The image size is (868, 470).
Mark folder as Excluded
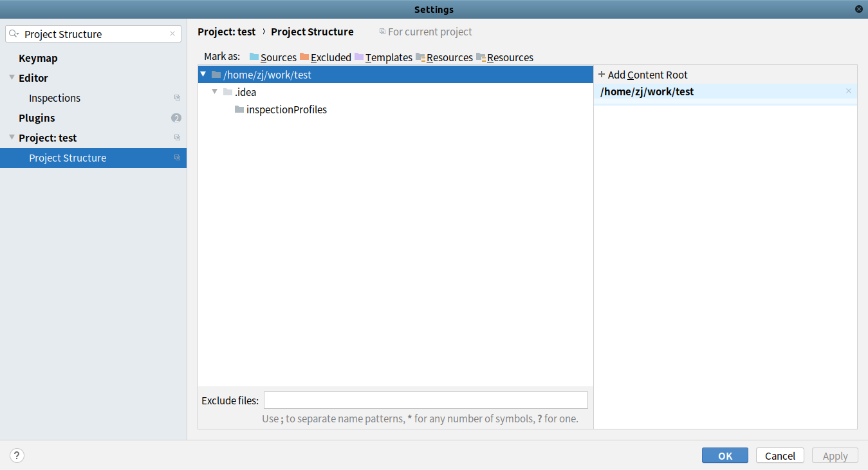click(326, 57)
